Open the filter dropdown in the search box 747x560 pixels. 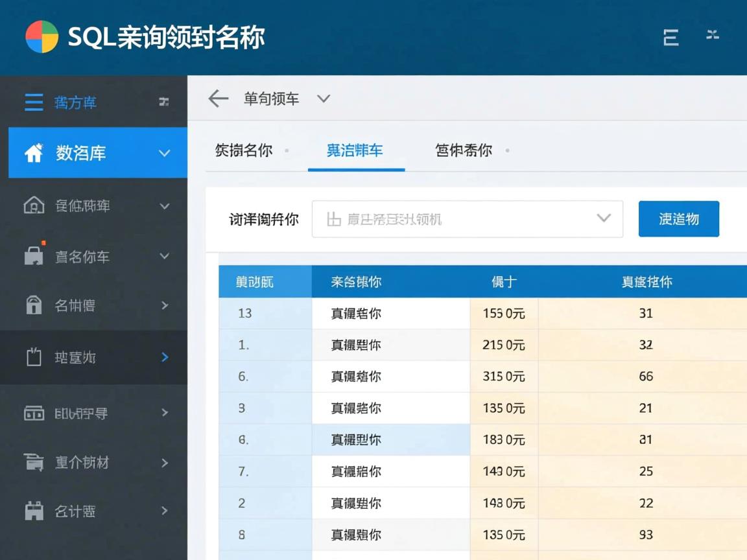coord(604,219)
